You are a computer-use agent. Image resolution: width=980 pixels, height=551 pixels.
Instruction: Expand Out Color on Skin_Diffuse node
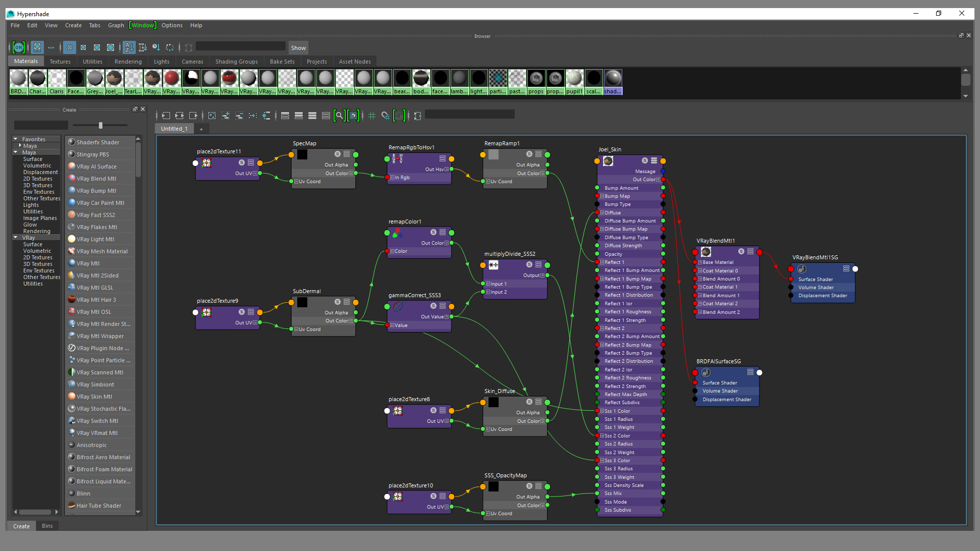click(542, 421)
